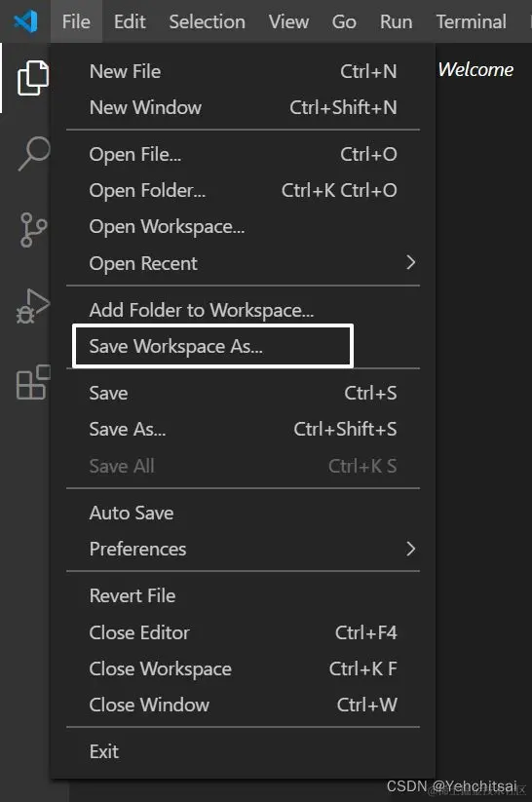This screenshot has height=802, width=532.
Task: Expand the Open Recent submenu arrow
Action: [x=410, y=263]
